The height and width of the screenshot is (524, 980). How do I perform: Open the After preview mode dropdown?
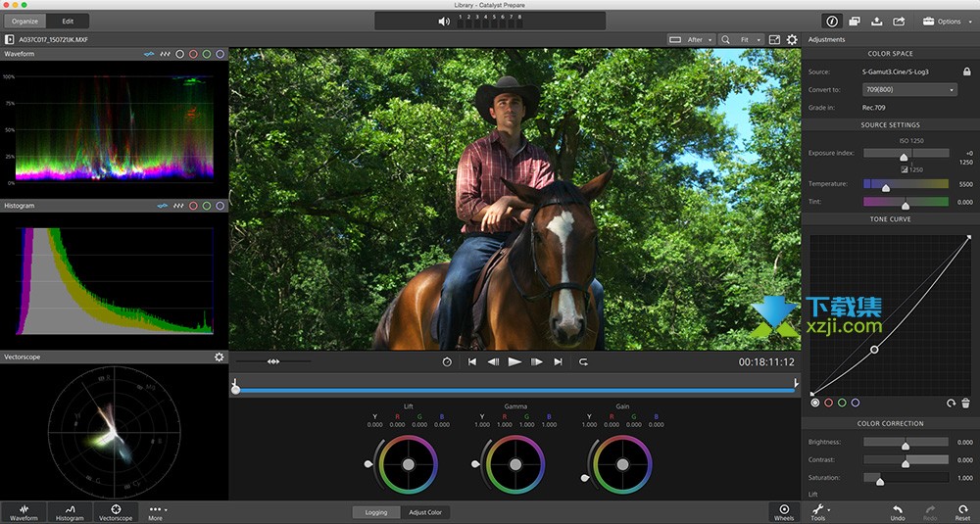click(691, 39)
